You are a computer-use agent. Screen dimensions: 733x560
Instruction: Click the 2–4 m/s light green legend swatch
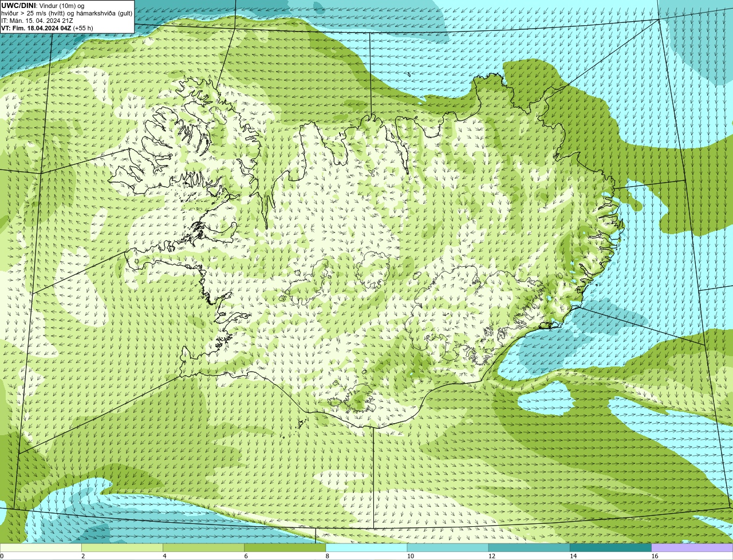click(123, 548)
